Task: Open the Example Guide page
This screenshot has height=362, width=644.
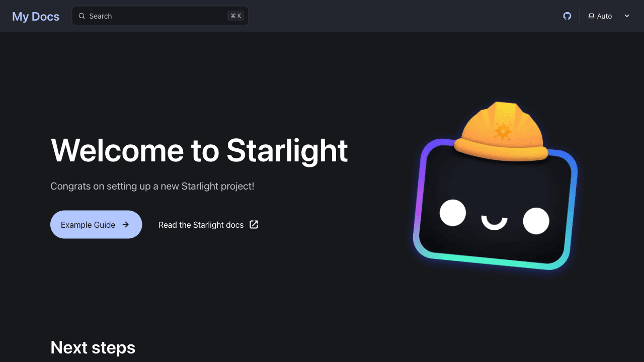Action: (88, 225)
